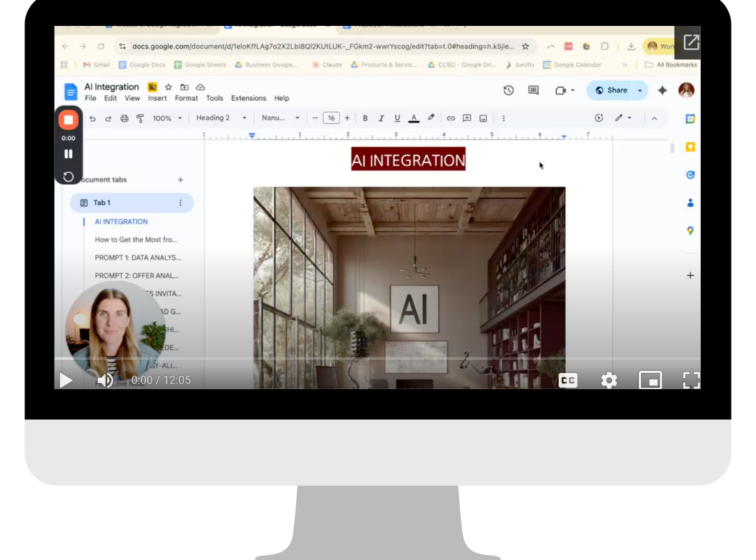Star the AI Integration document

pos(168,87)
